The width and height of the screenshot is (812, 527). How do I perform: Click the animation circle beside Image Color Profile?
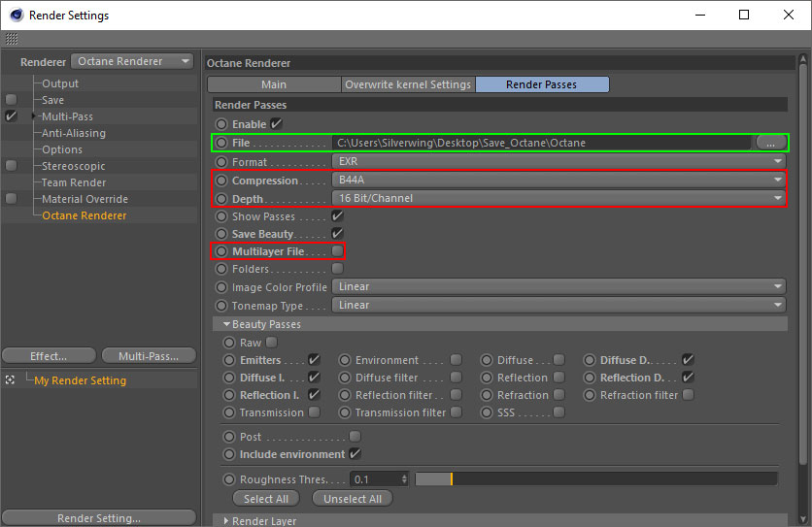tap(221, 287)
